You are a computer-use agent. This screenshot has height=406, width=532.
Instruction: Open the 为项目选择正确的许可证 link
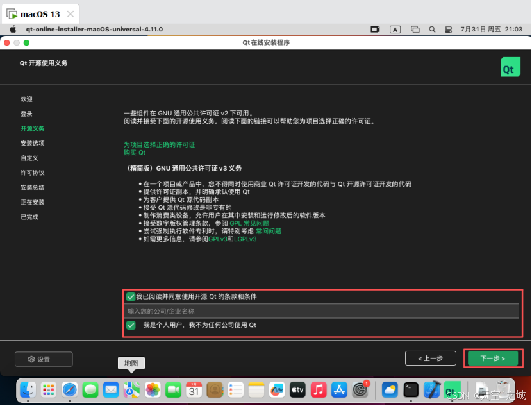159,144
